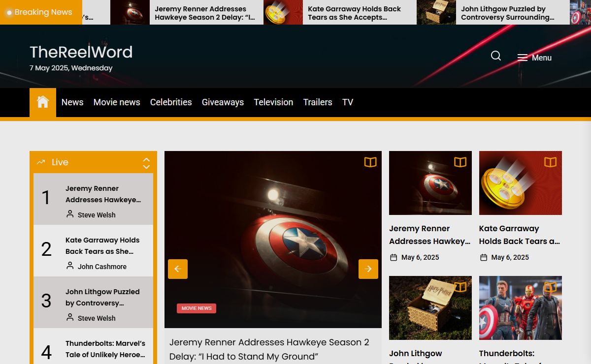Click the up chevron in Live header
The image size is (591, 364).
(x=146, y=159)
